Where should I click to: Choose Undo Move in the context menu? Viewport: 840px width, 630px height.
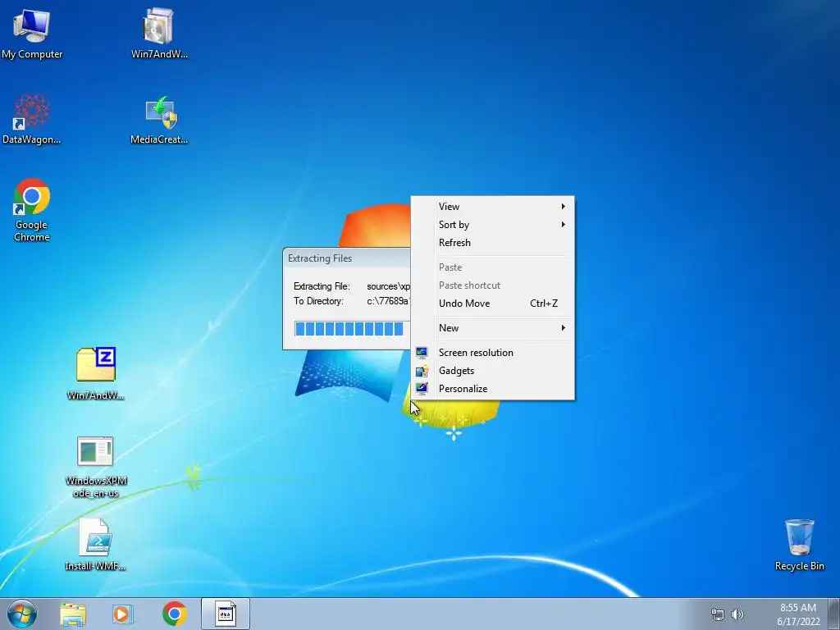[x=493, y=304]
